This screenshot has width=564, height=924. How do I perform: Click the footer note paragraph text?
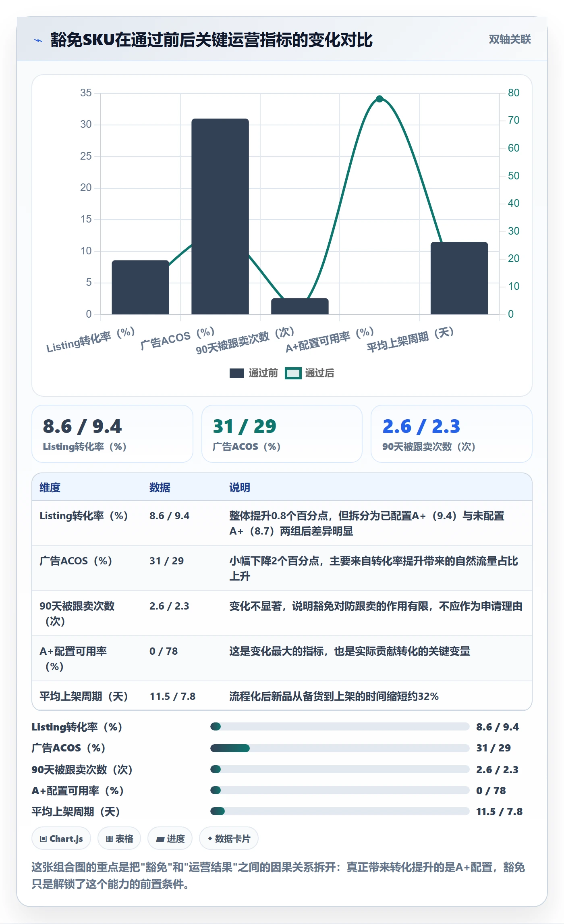point(278,875)
